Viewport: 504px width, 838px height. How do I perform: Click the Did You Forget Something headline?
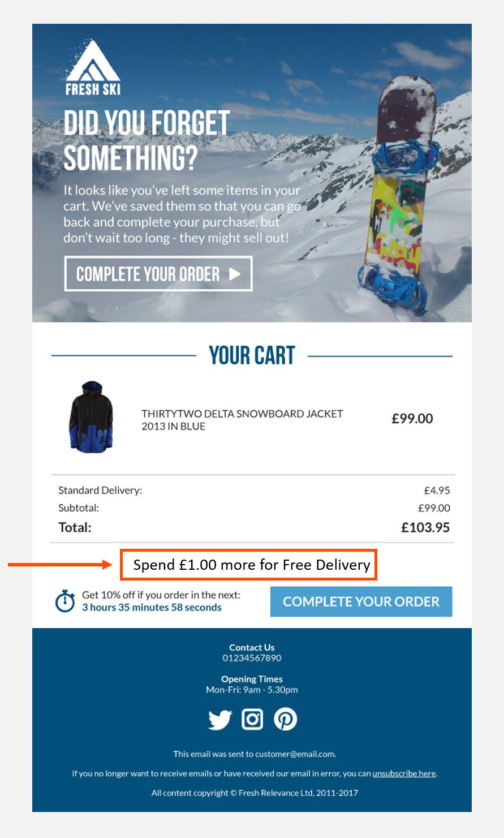(x=147, y=140)
